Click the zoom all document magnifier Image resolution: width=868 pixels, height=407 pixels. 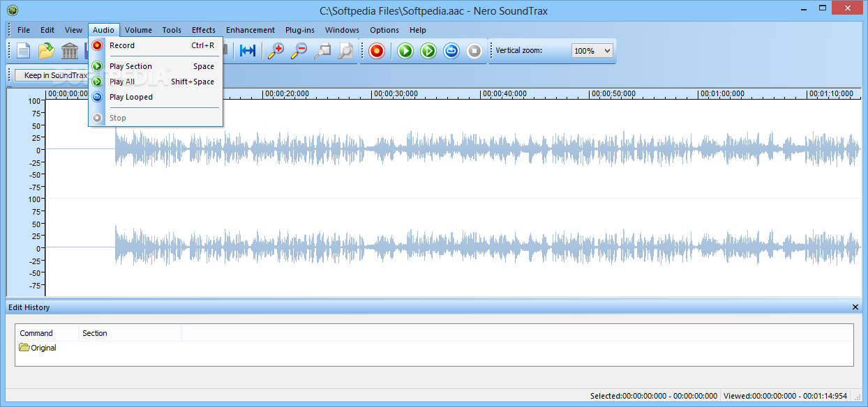[x=345, y=51]
